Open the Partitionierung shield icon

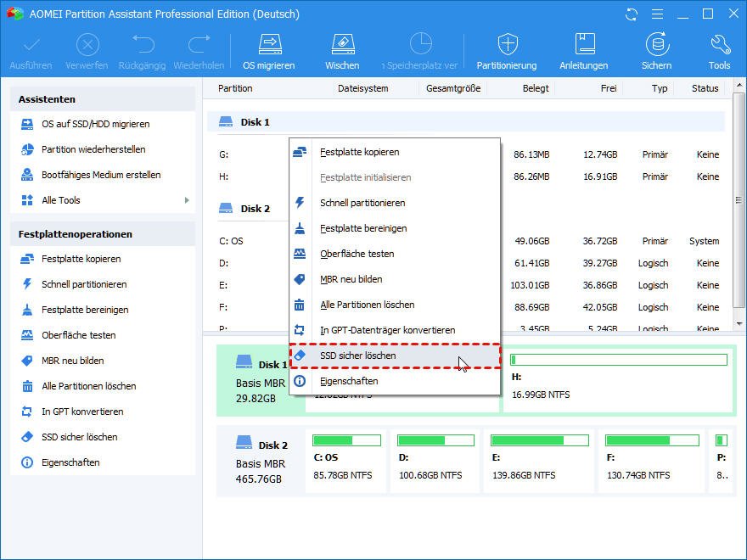click(x=508, y=44)
